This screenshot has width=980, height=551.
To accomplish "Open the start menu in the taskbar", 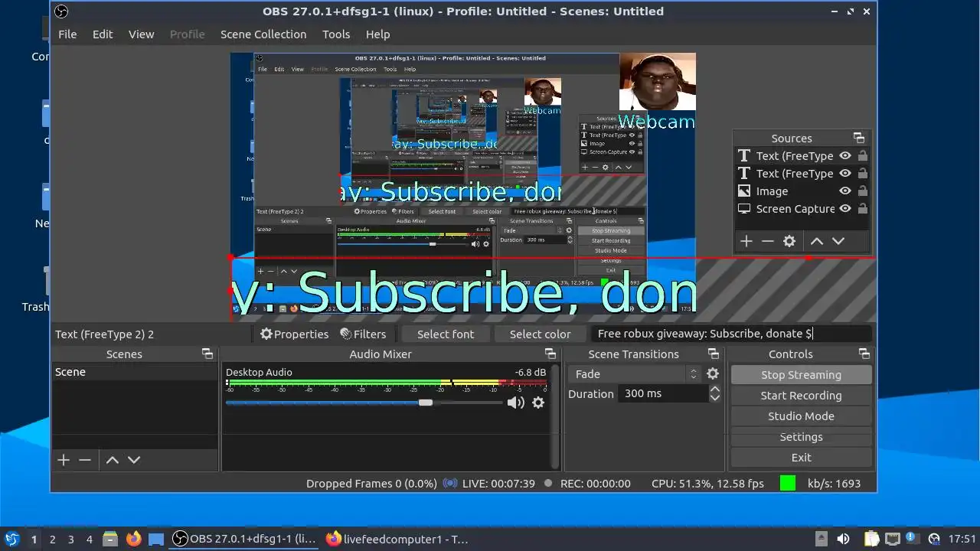I will tap(11, 539).
